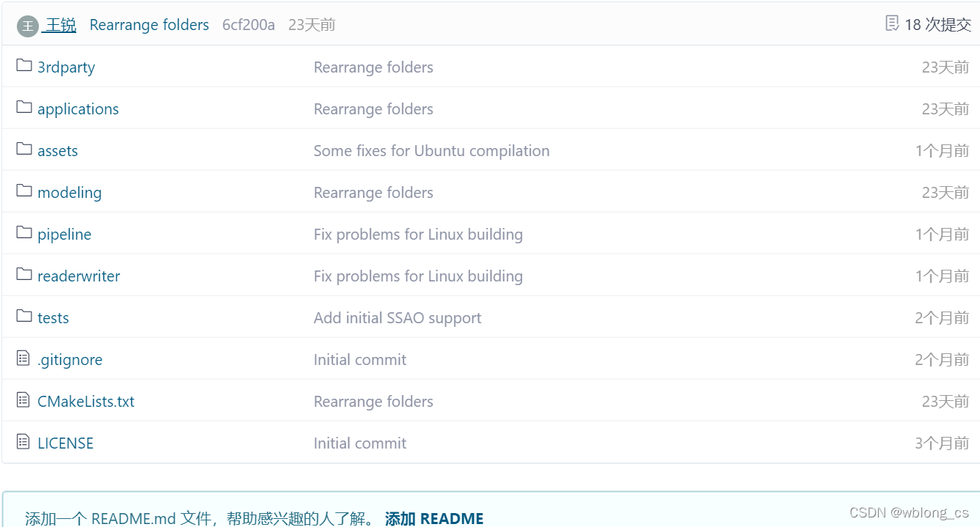Viewport: 980px width, 527px height.
Task: Open the modeling folder
Action: (70, 192)
